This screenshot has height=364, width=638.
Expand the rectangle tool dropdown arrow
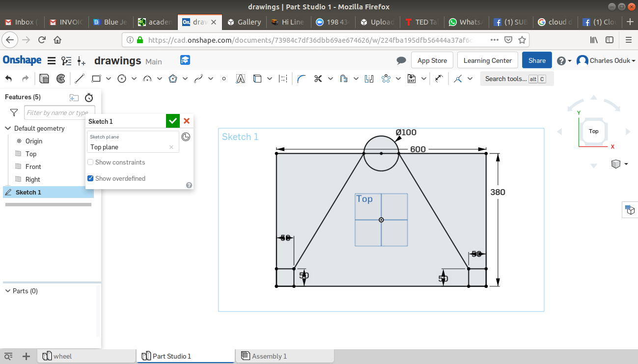pyautogui.click(x=109, y=79)
